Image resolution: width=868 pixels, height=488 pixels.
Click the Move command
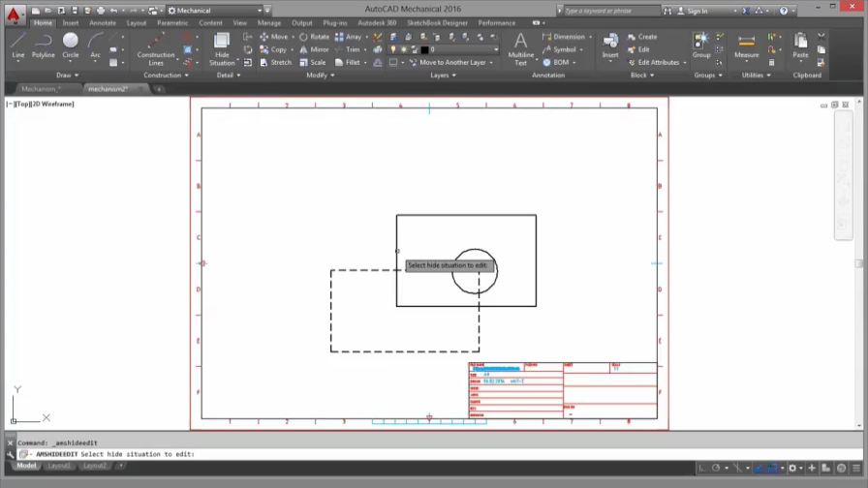click(x=273, y=37)
